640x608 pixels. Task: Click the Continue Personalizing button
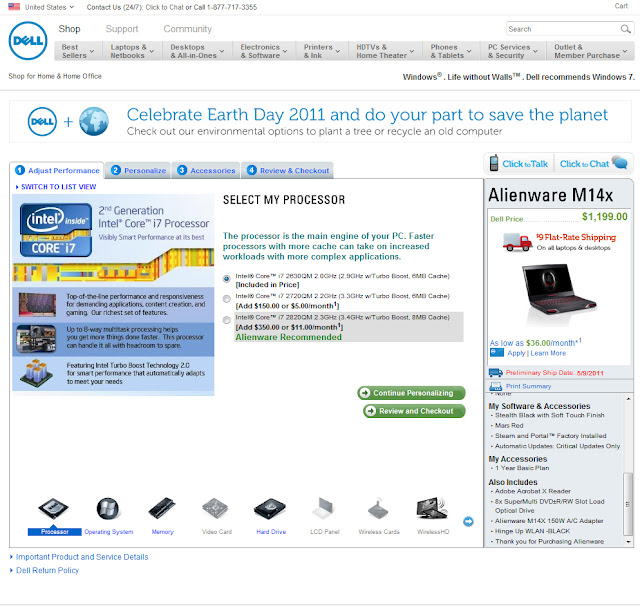(x=411, y=393)
